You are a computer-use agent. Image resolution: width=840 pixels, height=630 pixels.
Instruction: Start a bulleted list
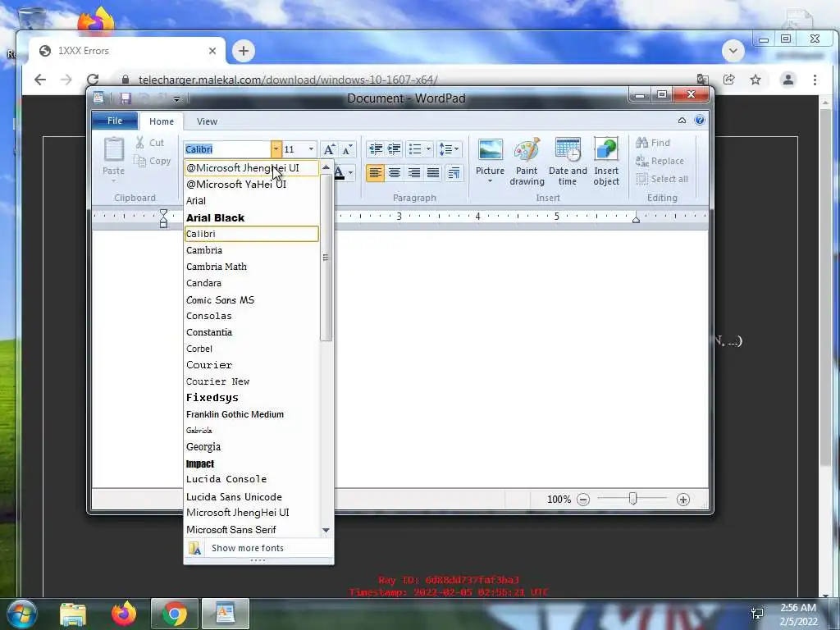tap(414, 149)
